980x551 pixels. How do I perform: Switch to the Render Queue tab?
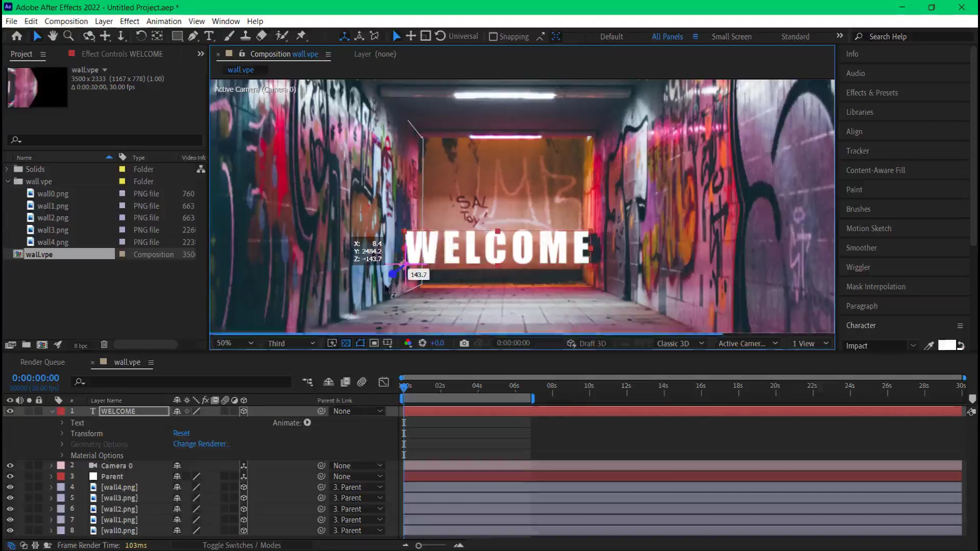(x=42, y=362)
